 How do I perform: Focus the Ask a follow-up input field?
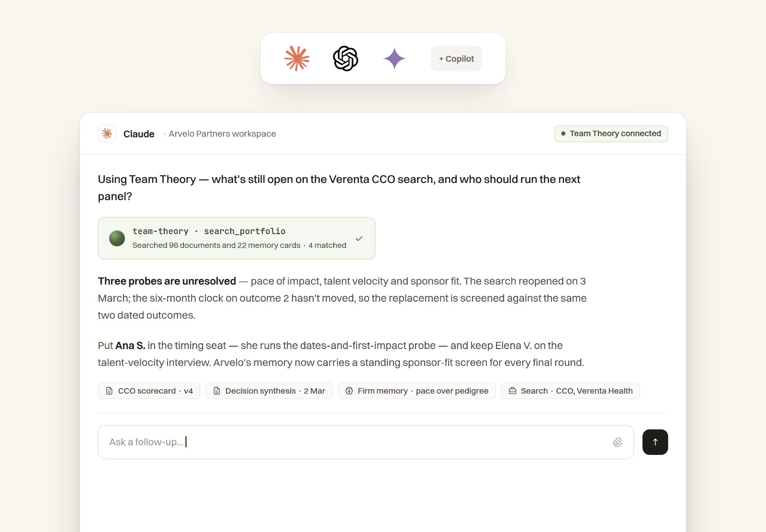click(x=366, y=442)
